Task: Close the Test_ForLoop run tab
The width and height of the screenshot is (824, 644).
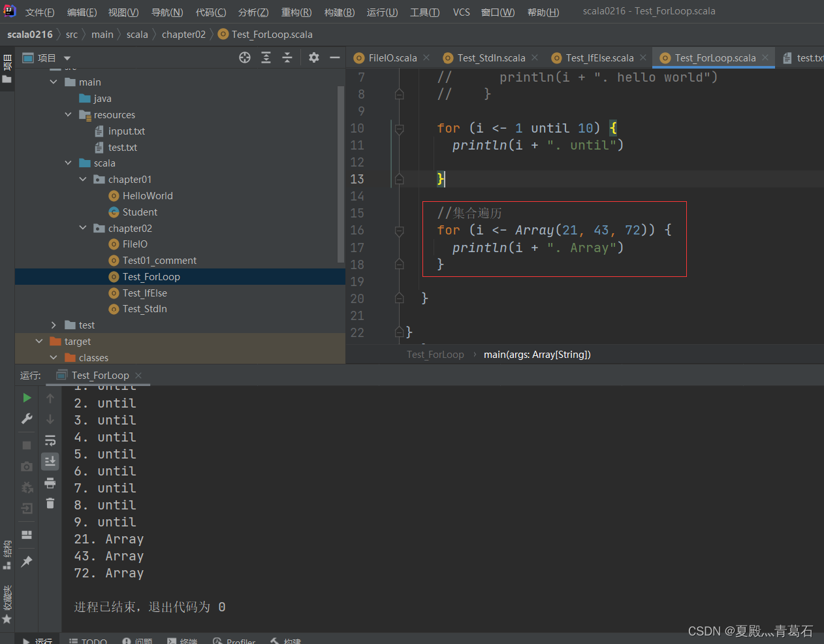Action: click(x=138, y=375)
